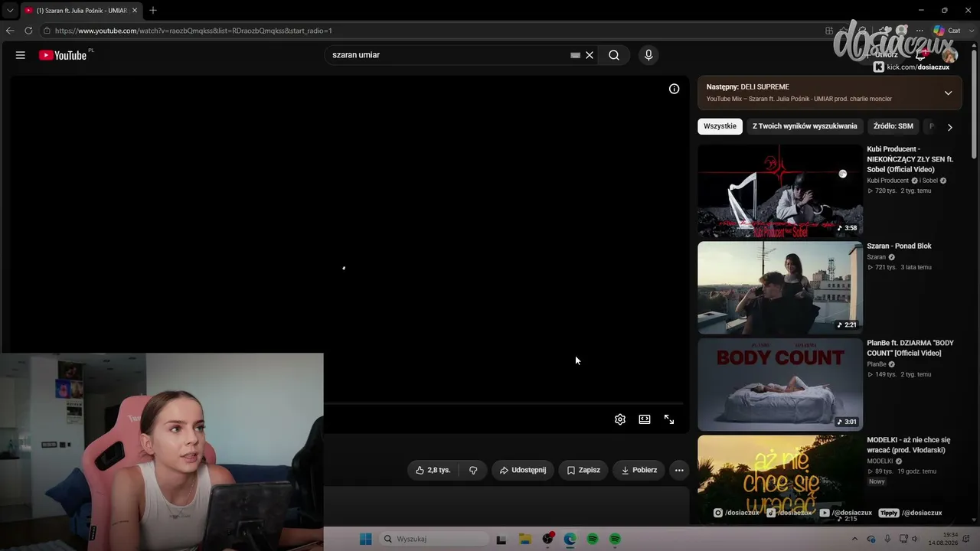This screenshot has width=980, height=551.
Task: Download the video with Pobierz
Action: click(639, 470)
